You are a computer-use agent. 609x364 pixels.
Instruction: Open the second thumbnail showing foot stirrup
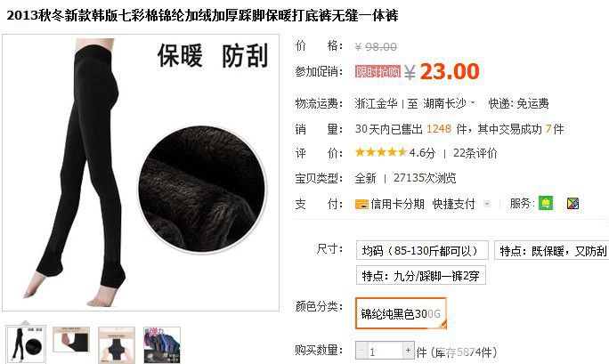[x=71, y=340]
